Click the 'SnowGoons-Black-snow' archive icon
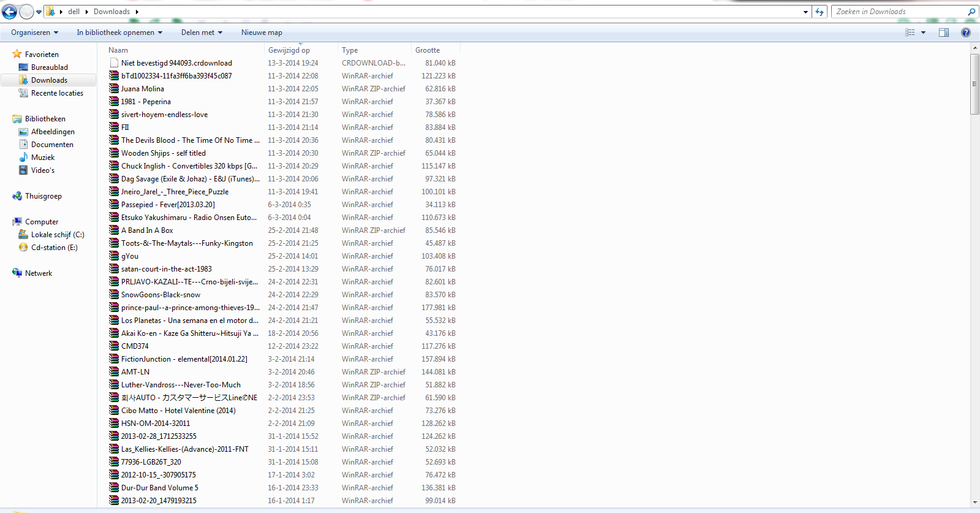The image size is (980, 513). pyautogui.click(x=114, y=295)
